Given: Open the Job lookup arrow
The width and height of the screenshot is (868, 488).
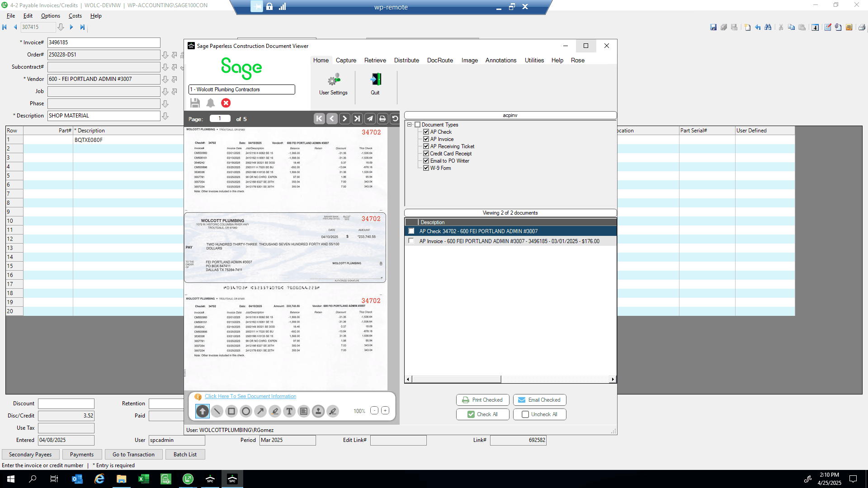Looking at the screenshot, I should click(x=165, y=91).
